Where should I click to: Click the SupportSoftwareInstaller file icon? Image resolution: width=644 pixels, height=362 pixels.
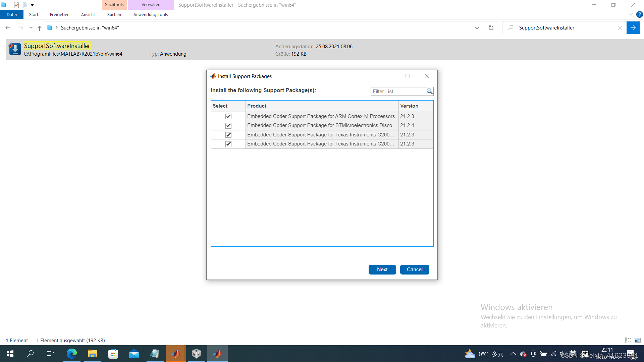point(15,49)
